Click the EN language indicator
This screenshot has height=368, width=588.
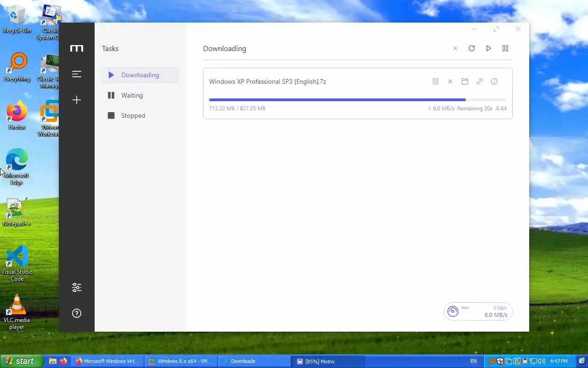(474, 361)
